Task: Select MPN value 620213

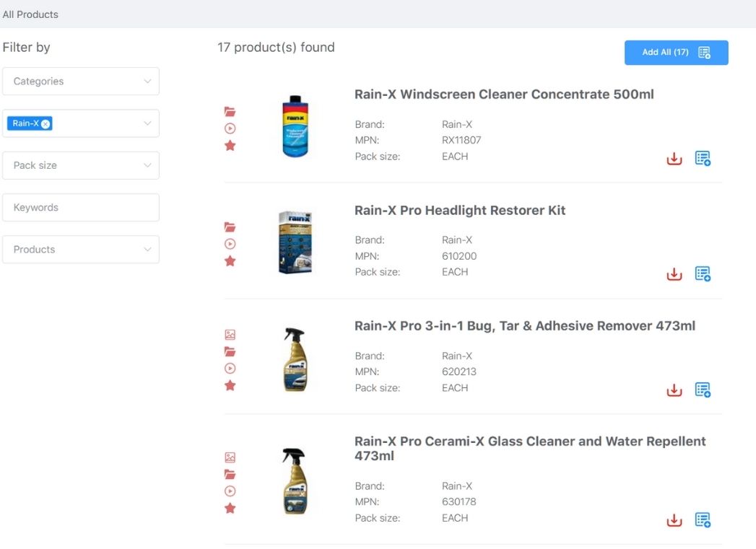Action: point(459,372)
